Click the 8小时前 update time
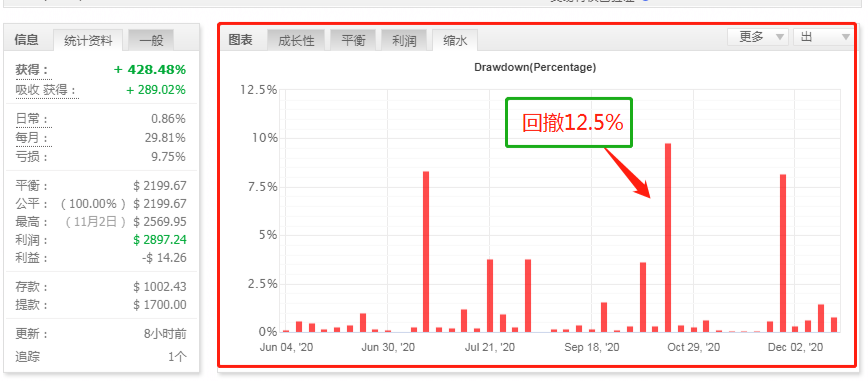 [164, 334]
